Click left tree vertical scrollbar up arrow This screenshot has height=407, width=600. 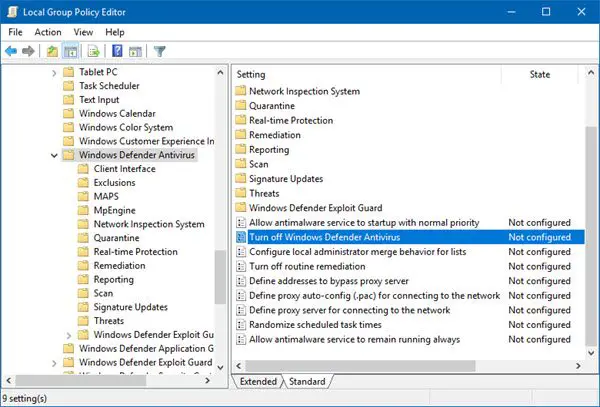pyautogui.click(x=220, y=72)
